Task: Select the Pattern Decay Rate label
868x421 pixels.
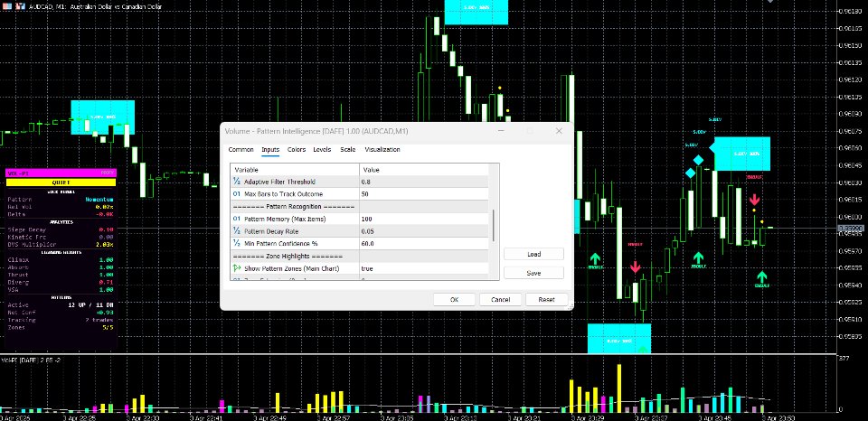Action: tap(271, 231)
